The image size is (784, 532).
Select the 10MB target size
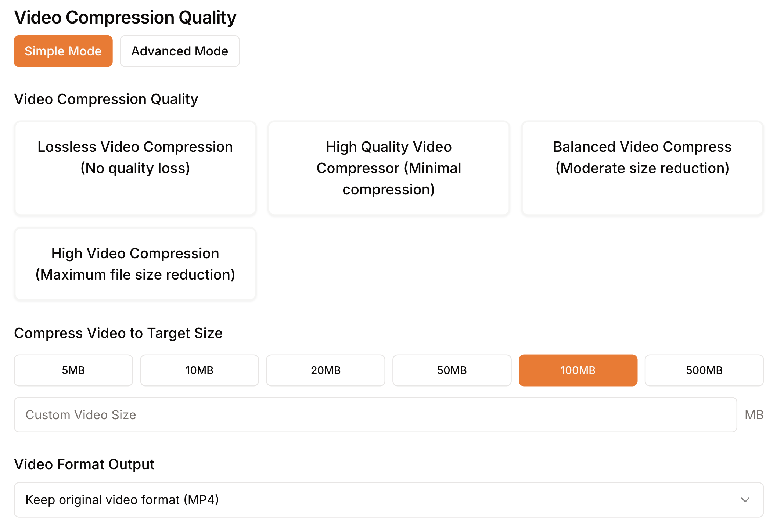pyautogui.click(x=199, y=370)
